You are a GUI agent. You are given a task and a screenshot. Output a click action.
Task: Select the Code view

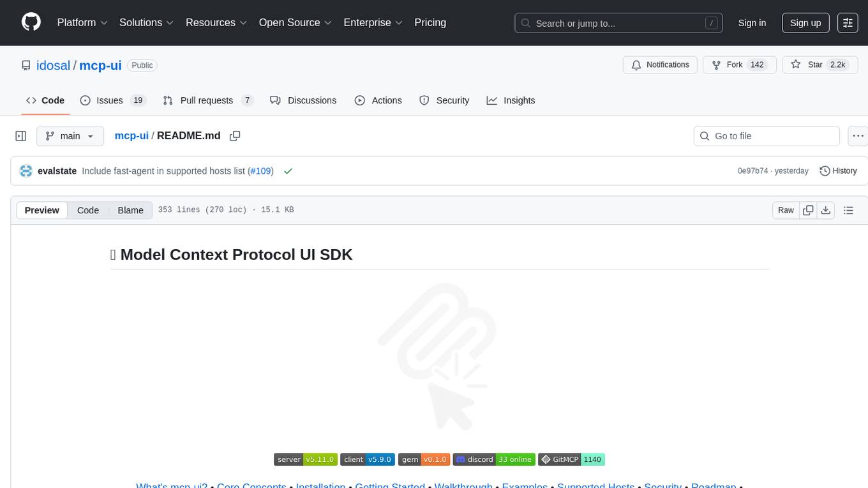(x=88, y=210)
